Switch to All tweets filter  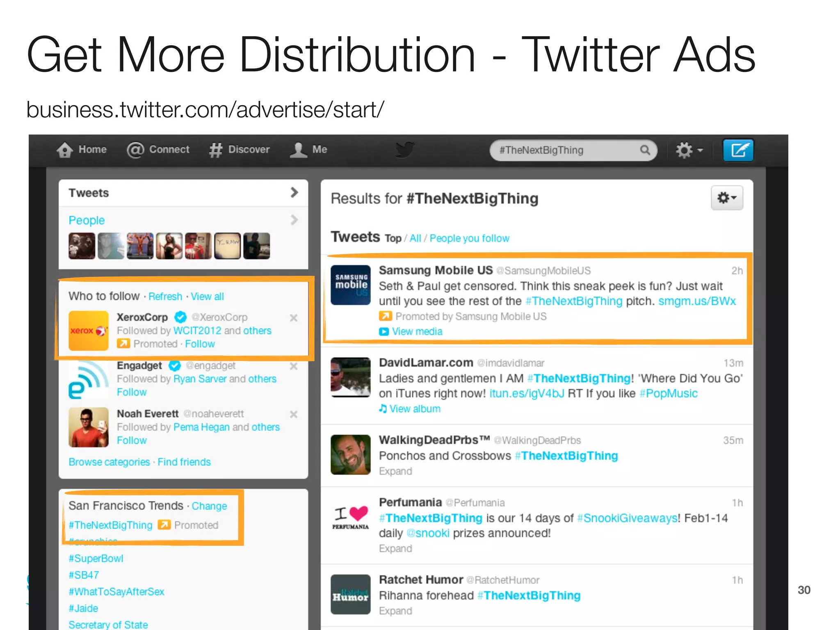[415, 238]
